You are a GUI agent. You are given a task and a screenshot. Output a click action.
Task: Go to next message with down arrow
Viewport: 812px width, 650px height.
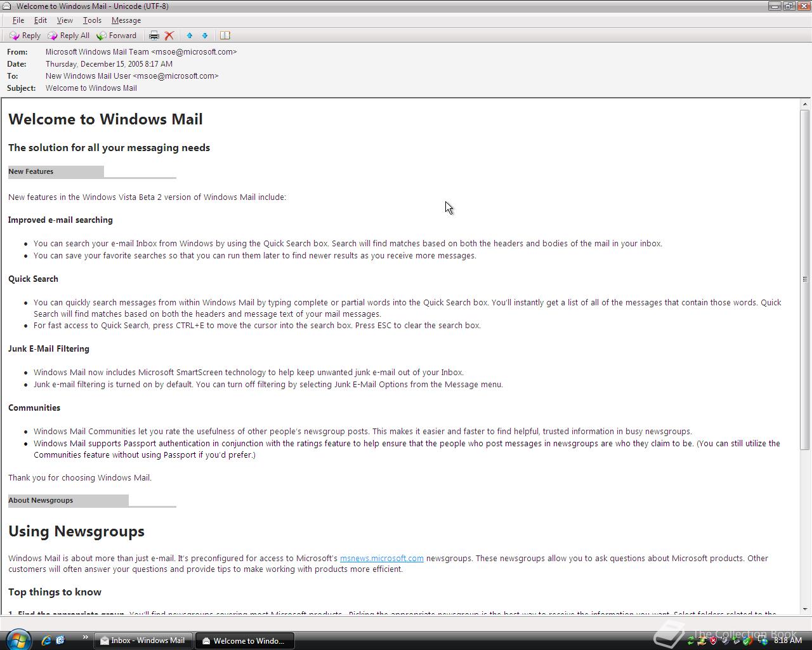[205, 36]
